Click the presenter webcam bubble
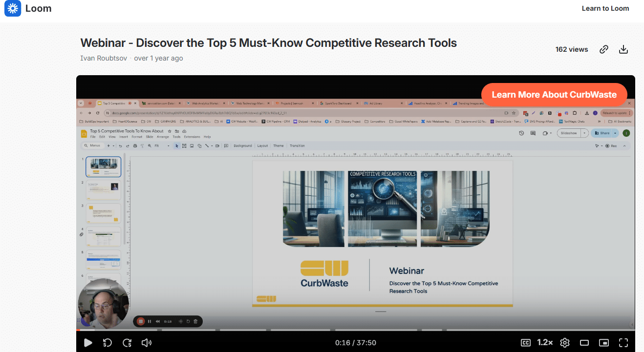Viewport: 644px width, 352px height. click(x=103, y=302)
